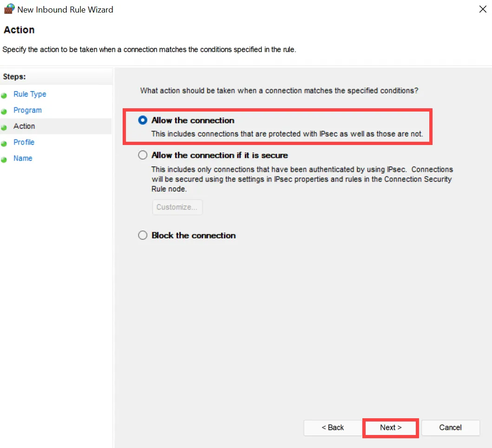Select the Block the connection option

tap(143, 235)
